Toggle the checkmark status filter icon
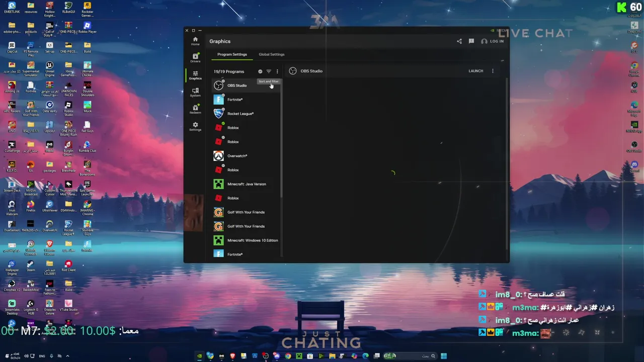The height and width of the screenshot is (362, 644). (x=260, y=71)
